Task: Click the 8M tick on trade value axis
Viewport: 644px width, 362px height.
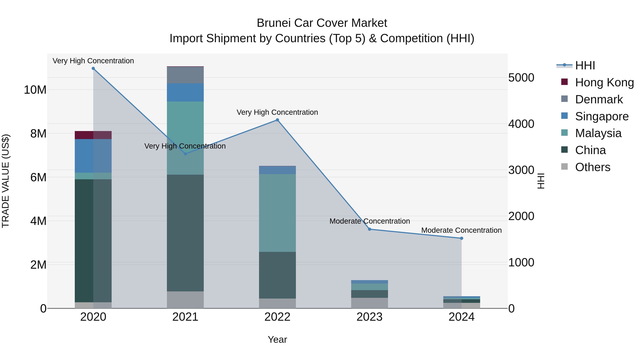Action: [x=38, y=134]
